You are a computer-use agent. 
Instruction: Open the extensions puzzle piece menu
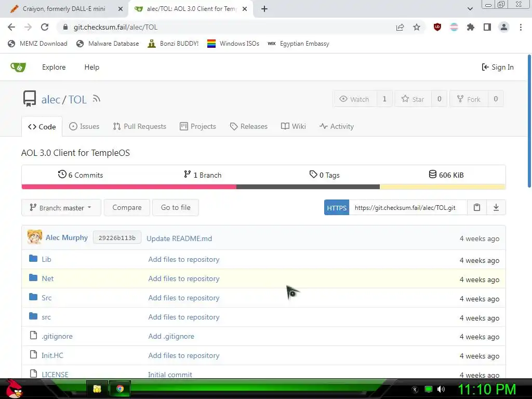[471, 27]
